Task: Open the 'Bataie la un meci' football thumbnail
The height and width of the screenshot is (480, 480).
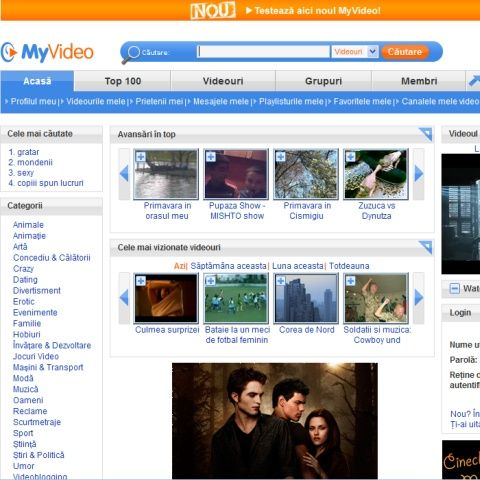Action: pos(236,298)
